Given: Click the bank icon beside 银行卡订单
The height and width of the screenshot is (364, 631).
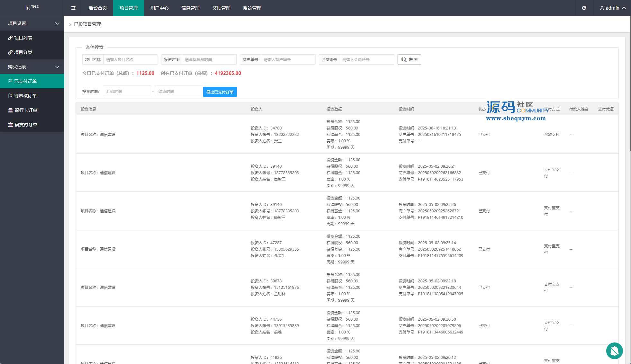Looking at the screenshot, I should point(10,110).
